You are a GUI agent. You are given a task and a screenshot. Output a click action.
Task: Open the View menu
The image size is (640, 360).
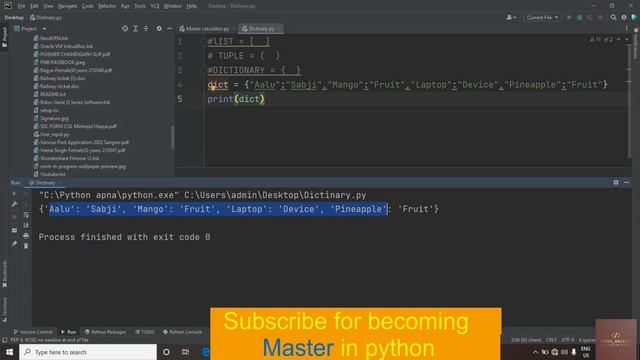(48, 6)
